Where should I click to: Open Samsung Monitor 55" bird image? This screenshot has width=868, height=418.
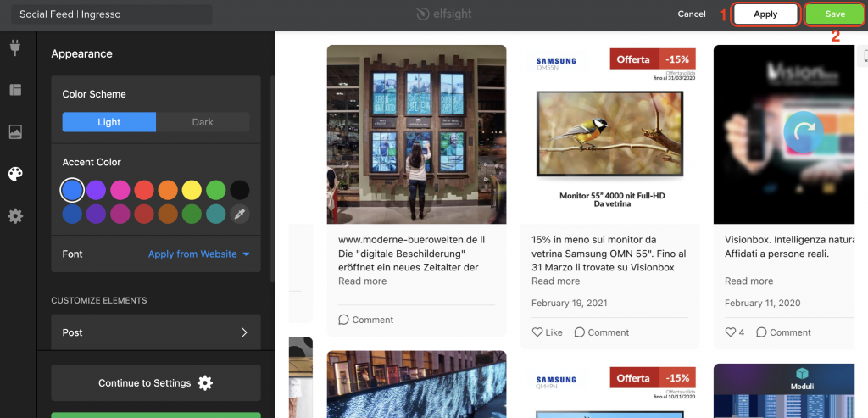pos(609,135)
